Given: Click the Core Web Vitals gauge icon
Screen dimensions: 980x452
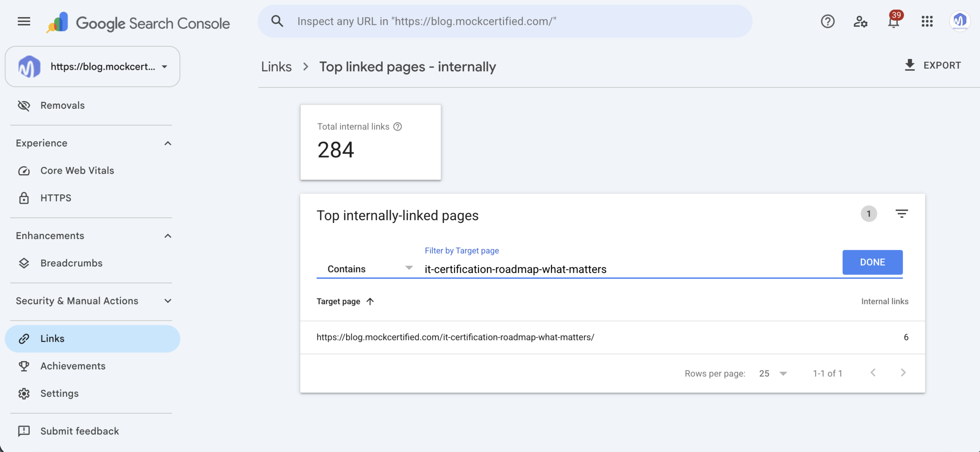Looking at the screenshot, I should click(24, 171).
